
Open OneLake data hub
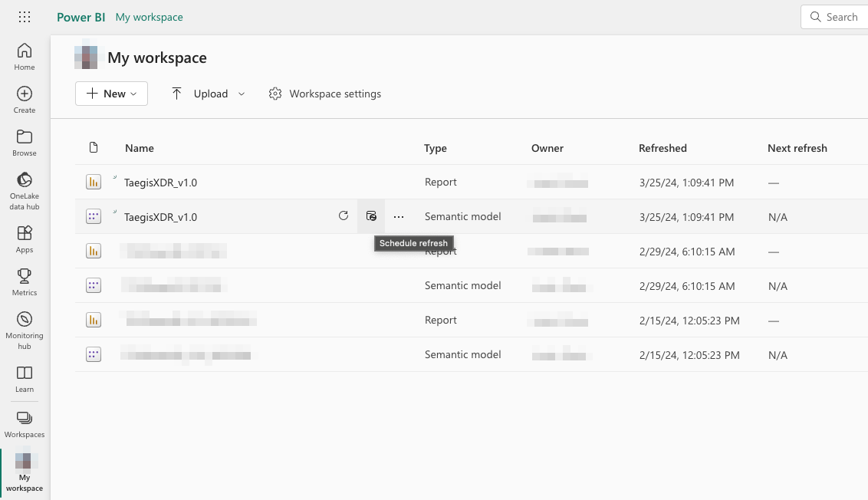pyautogui.click(x=25, y=191)
